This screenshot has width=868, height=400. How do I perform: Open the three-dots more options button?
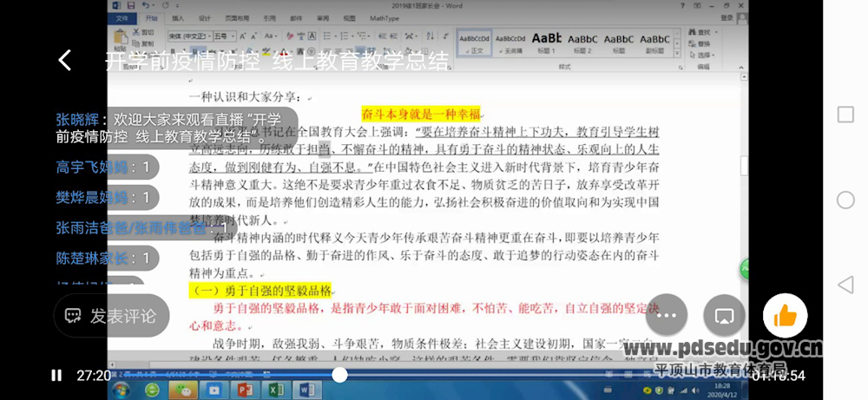(667, 316)
